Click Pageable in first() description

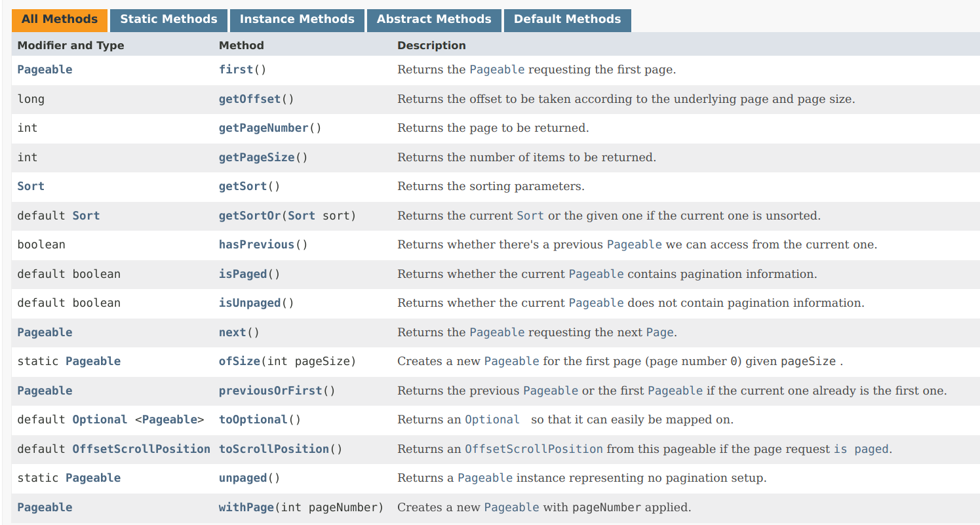[497, 69]
